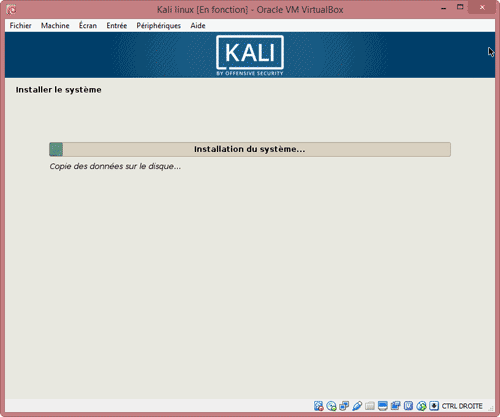Viewport: 500px width, 417px height.
Task: Open the Machine menu
Action: coord(55,26)
